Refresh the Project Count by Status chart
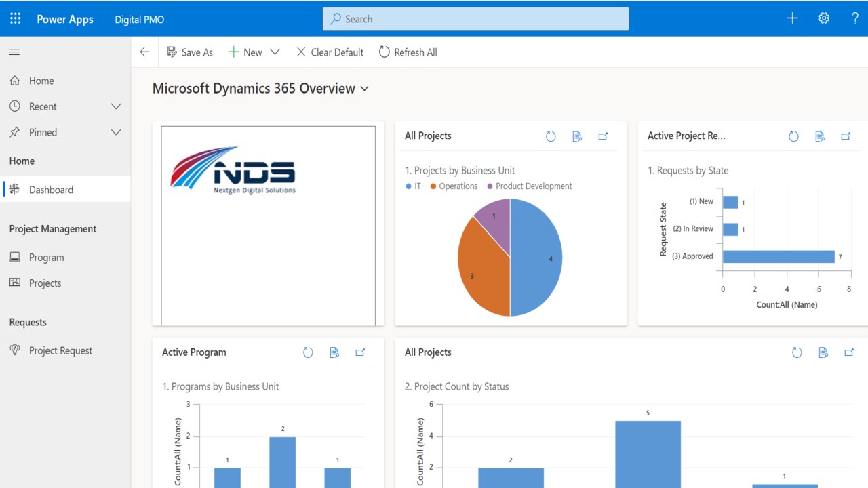Image resolution: width=868 pixels, height=488 pixels. [797, 352]
